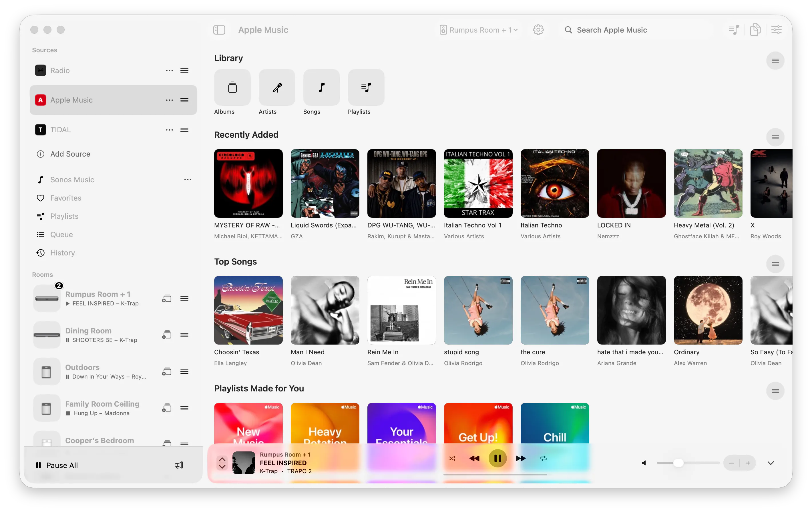Decrease volume with minus button

pos(731,463)
